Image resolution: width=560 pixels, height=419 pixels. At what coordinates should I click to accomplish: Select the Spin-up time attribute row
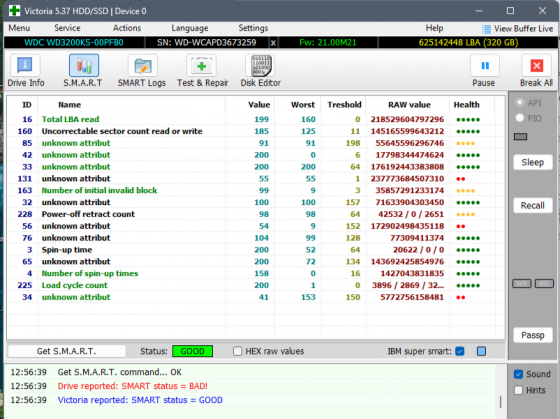point(256,250)
